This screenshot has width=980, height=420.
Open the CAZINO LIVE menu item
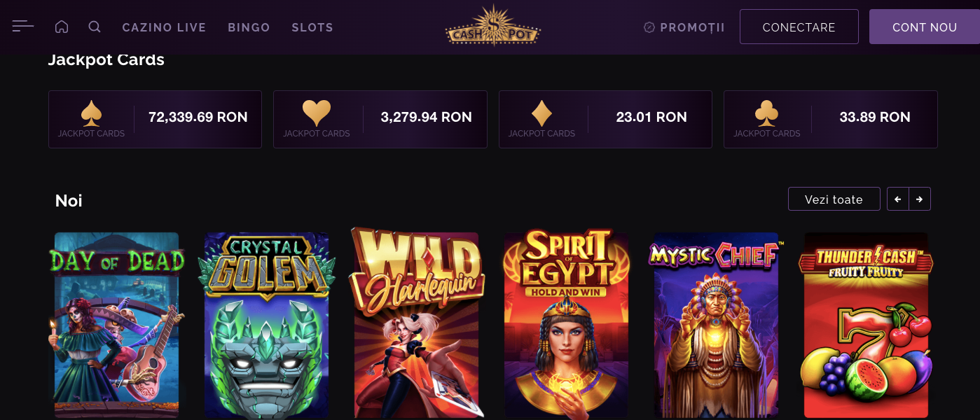[x=164, y=27]
